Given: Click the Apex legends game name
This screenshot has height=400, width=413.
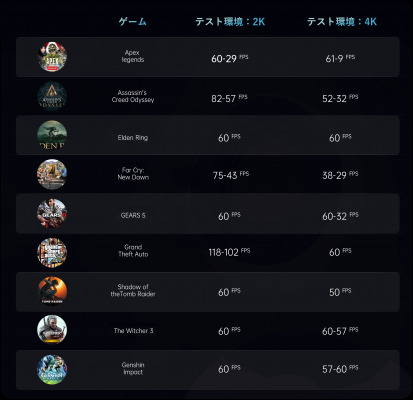Looking at the screenshot, I should pos(133,56).
